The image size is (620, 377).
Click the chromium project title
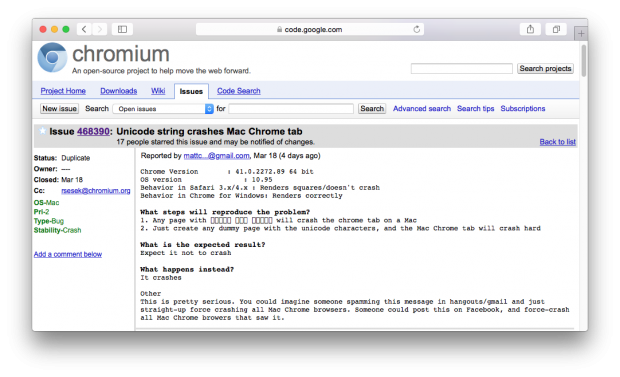pyautogui.click(x=121, y=54)
